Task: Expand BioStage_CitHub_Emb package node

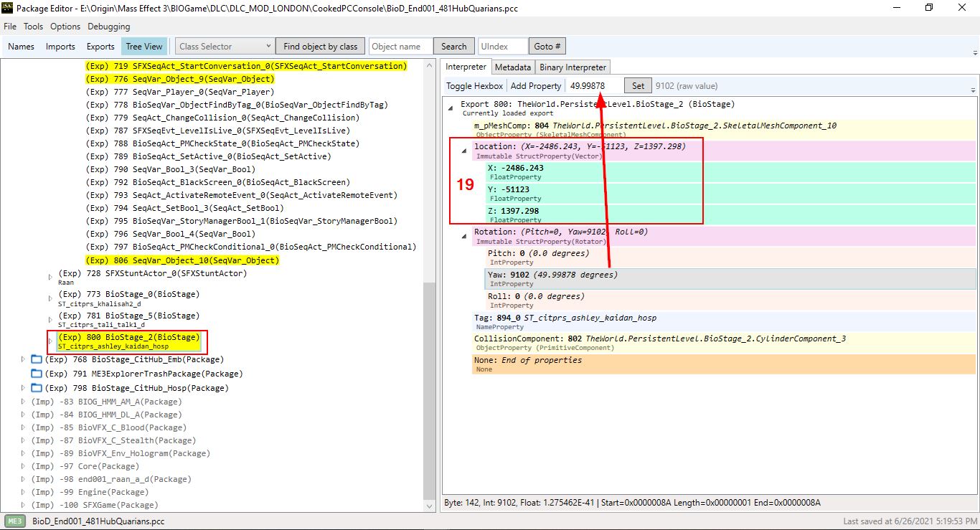Action: [x=23, y=359]
